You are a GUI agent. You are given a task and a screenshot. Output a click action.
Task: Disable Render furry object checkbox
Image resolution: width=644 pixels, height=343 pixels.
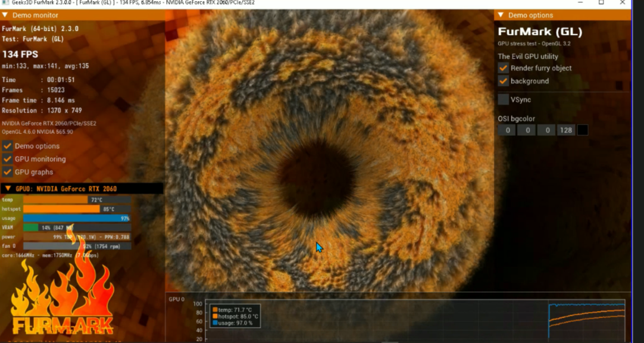pyautogui.click(x=503, y=68)
